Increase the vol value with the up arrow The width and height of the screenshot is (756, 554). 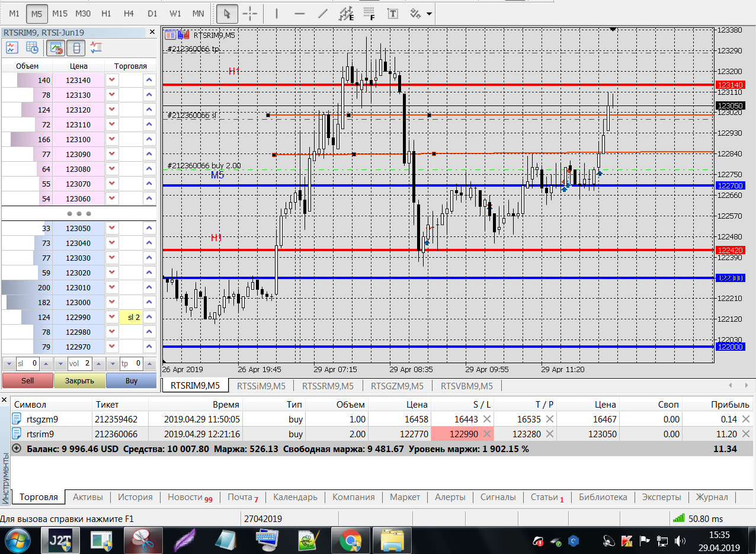[99, 363]
